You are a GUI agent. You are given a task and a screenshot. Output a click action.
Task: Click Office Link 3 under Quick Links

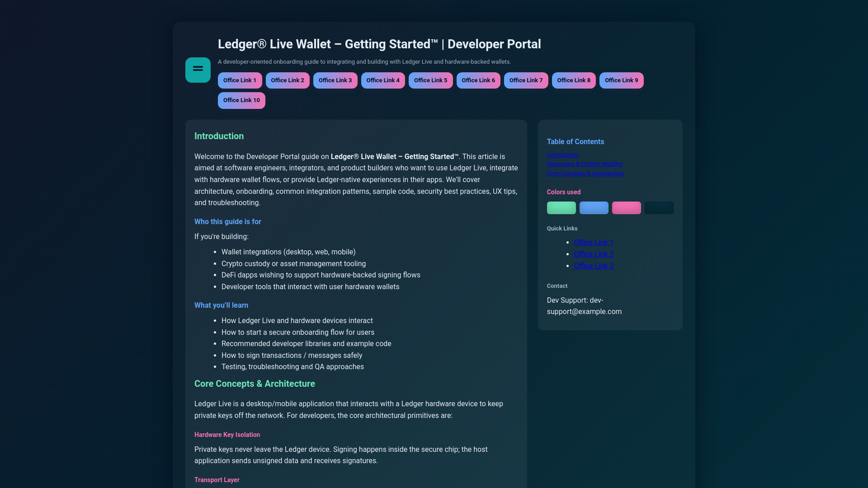594,266
